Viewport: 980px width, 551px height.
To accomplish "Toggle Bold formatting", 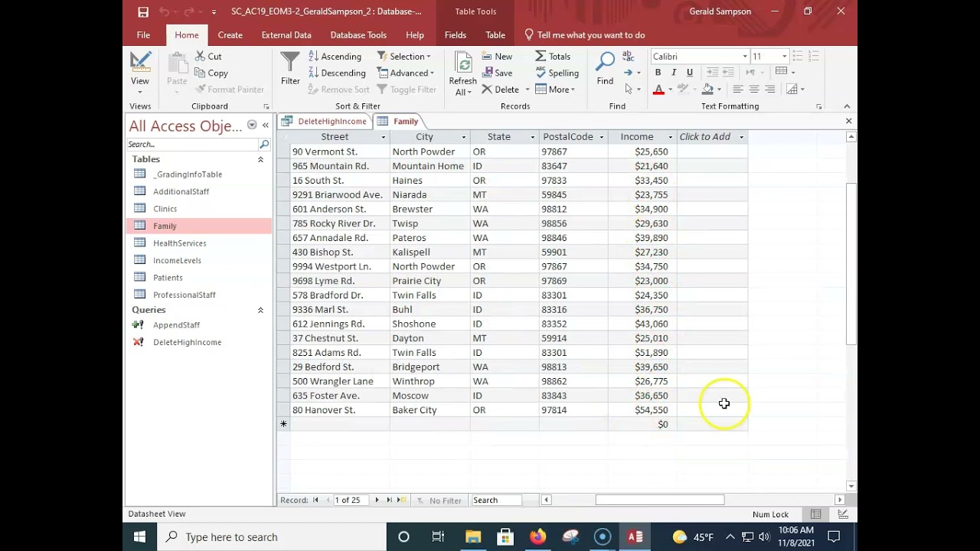I will pyautogui.click(x=658, y=73).
